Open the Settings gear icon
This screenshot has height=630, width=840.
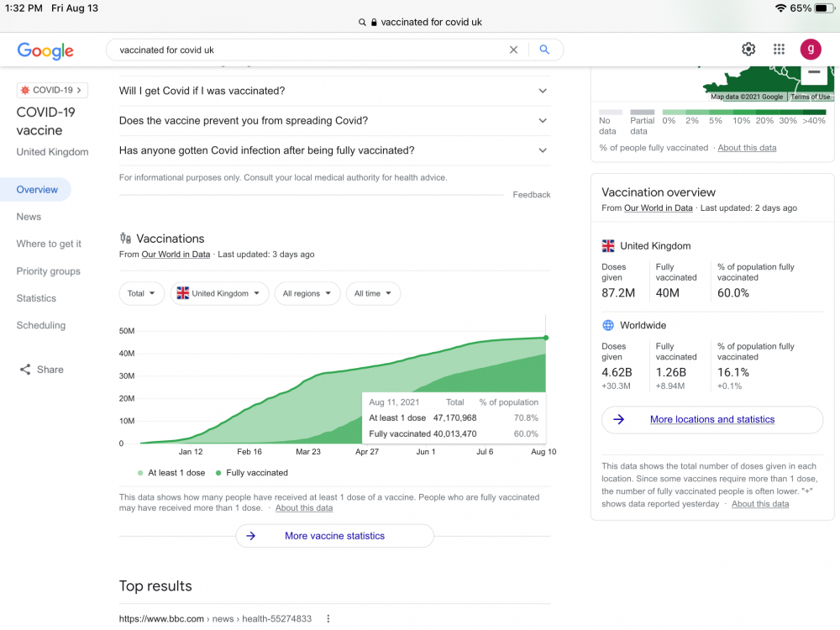pyautogui.click(x=748, y=50)
